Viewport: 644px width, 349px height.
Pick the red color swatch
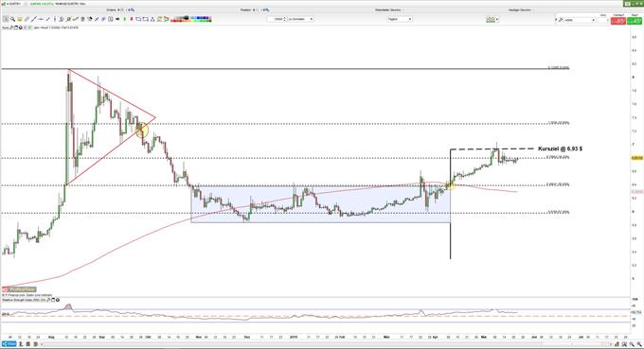click(173, 21)
